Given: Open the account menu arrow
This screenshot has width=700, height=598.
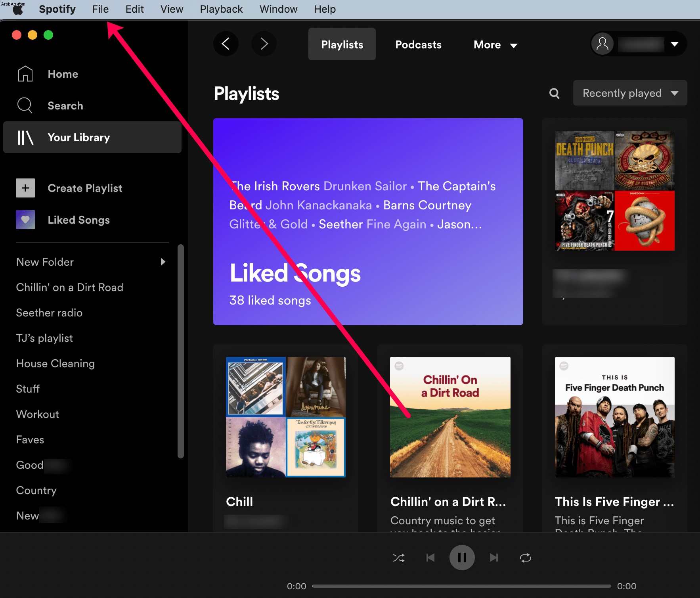Looking at the screenshot, I should click(675, 44).
